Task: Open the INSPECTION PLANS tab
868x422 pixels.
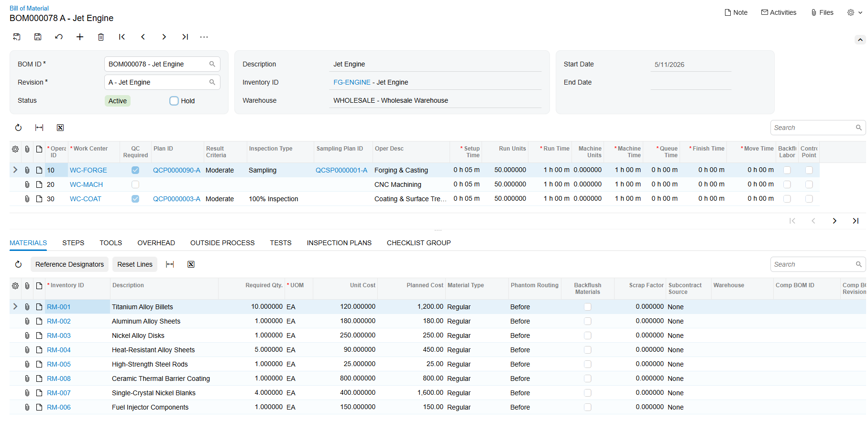Action: [x=339, y=243]
